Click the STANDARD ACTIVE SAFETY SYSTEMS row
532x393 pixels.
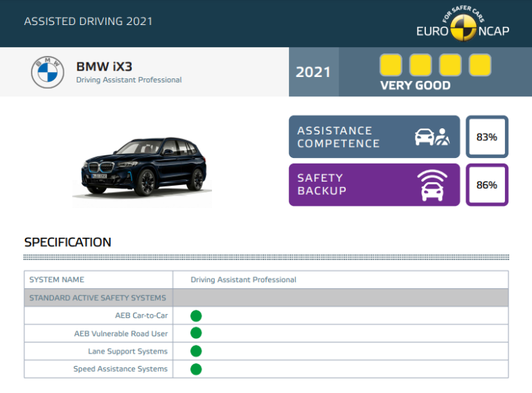click(266, 297)
